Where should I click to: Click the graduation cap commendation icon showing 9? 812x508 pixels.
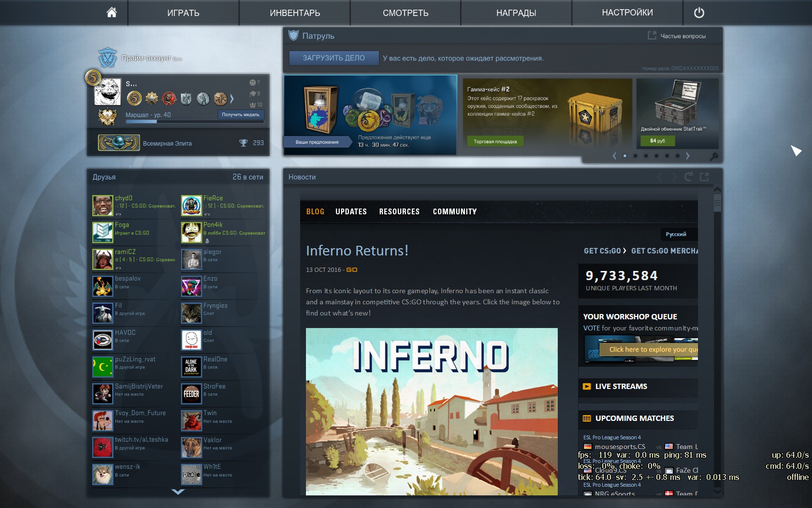pos(252,94)
